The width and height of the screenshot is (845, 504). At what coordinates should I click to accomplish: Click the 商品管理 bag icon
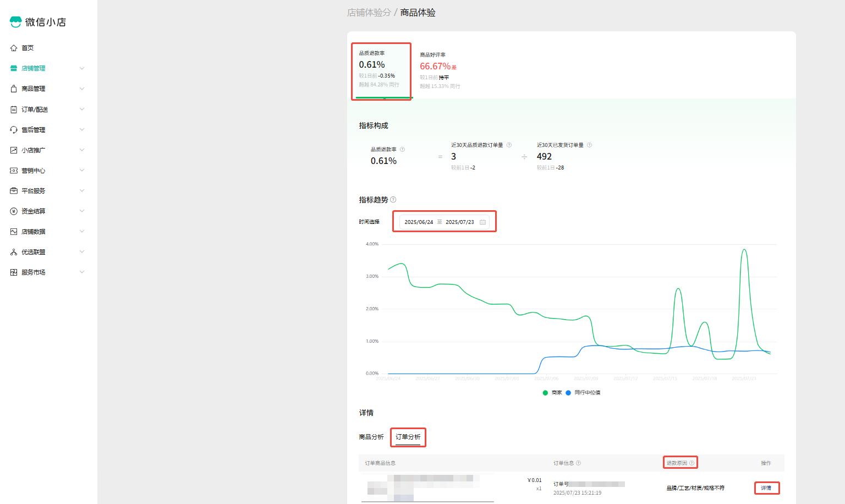(x=14, y=89)
